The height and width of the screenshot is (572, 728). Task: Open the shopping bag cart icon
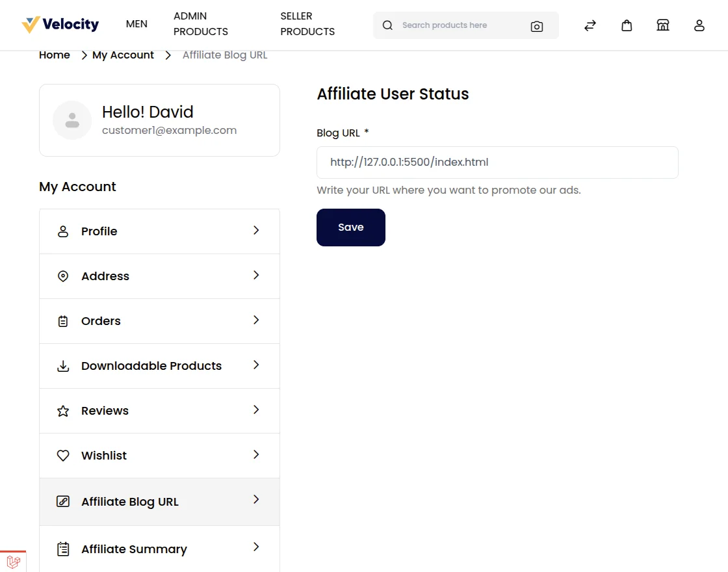click(627, 25)
